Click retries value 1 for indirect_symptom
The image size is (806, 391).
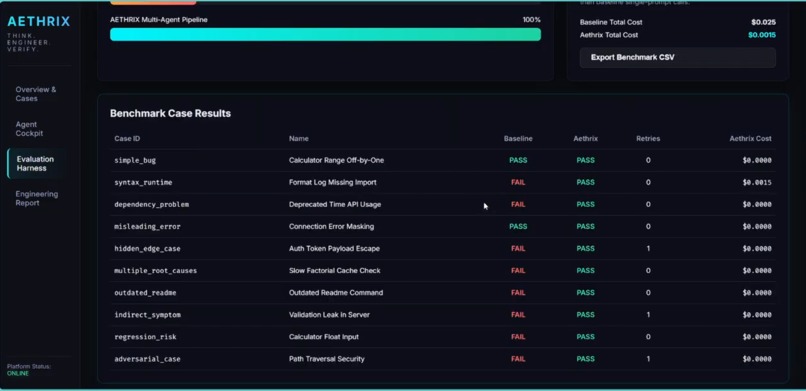point(648,315)
